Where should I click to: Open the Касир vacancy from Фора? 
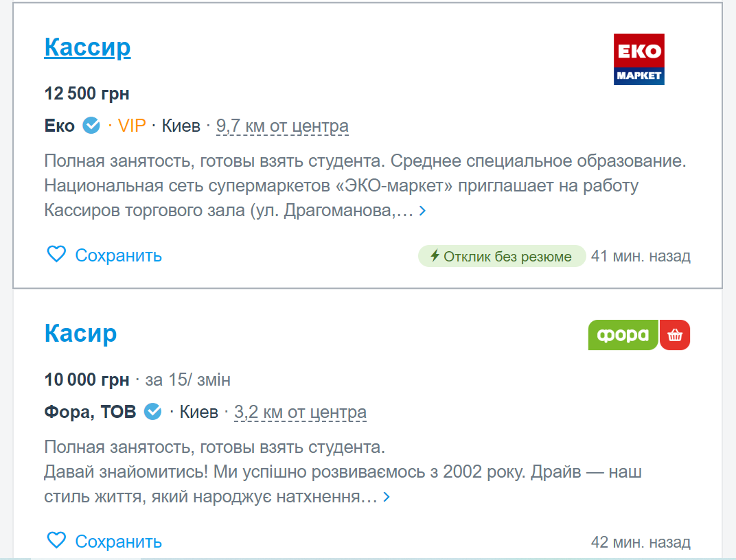tap(80, 334)
